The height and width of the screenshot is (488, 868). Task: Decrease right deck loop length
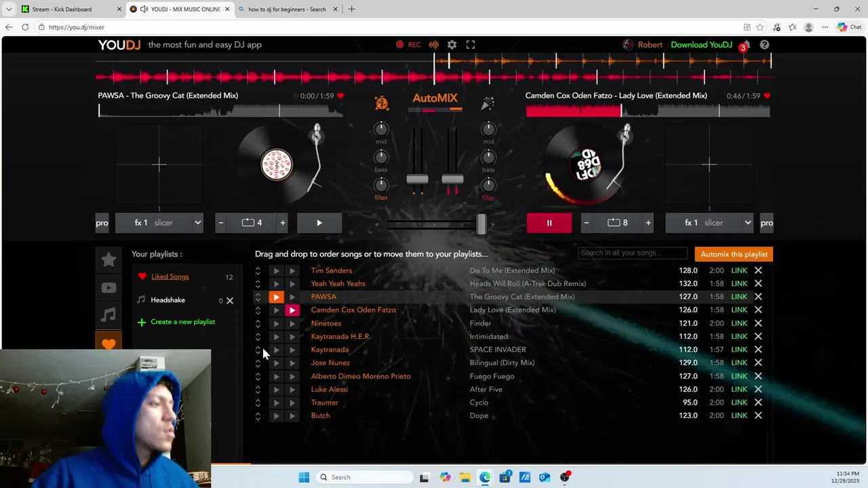tap(586, 222)
